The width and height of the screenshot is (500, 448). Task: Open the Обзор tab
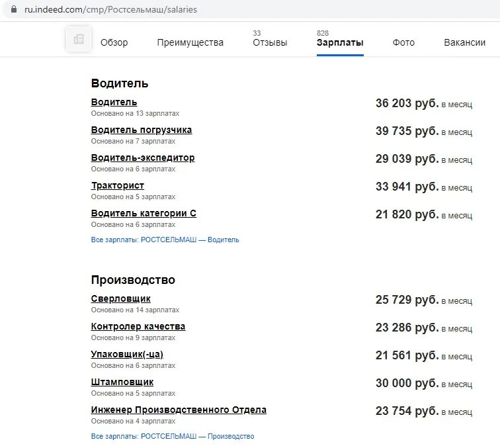114,42
